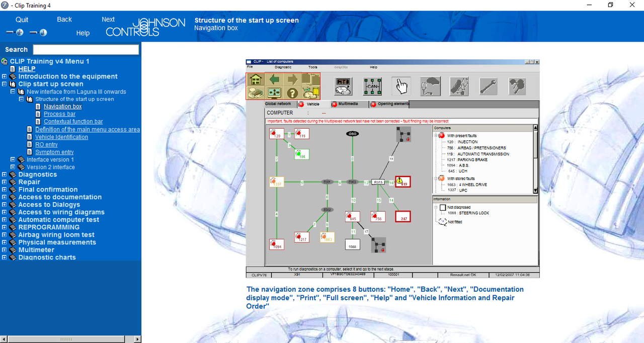Click the CLIP Training v4 Menu root icon
This screenshot has width=644, height=343.
[4, 61]
